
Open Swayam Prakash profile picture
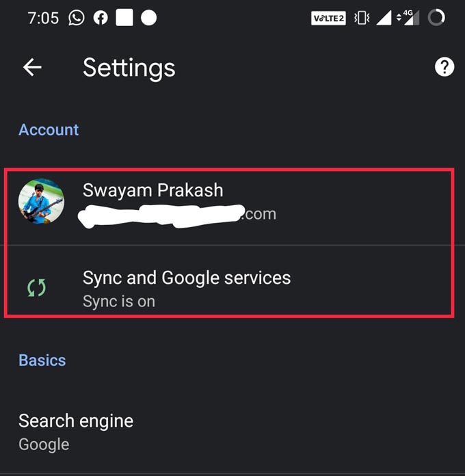click(x=41, y=201)
